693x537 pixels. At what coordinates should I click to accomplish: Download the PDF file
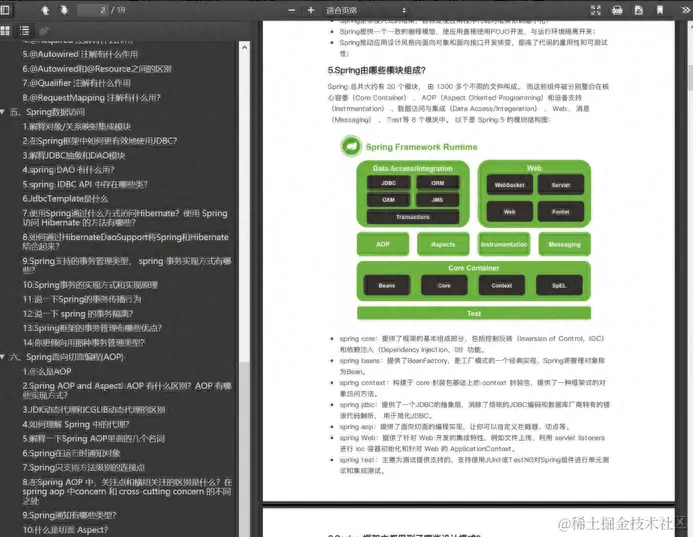[639, 10]
